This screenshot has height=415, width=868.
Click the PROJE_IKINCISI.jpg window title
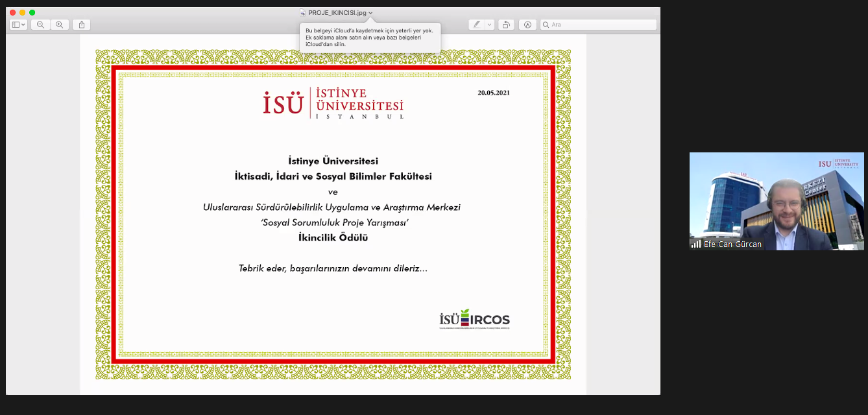337,12
